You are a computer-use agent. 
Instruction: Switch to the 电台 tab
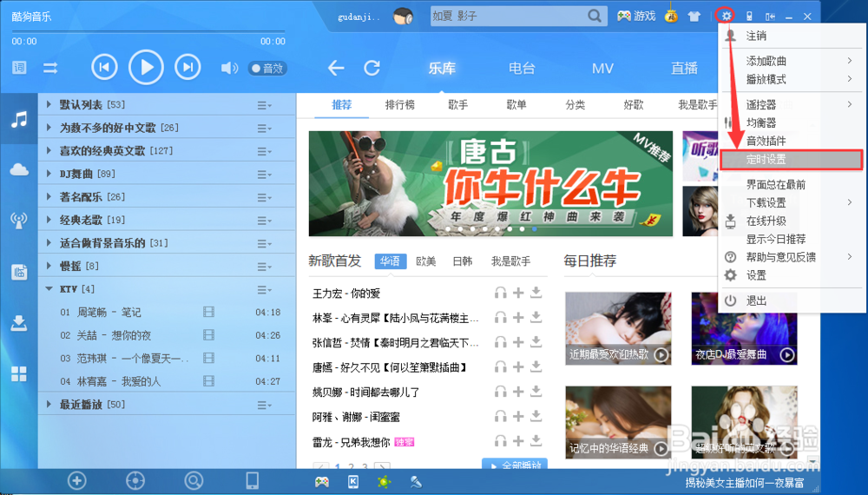[x=522, y=68]
